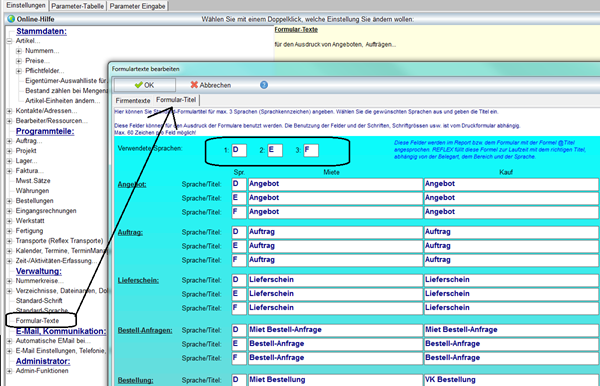Expand the Werkstatt tree node
Screen dimensions: 600x386
[x=10, y=221]
